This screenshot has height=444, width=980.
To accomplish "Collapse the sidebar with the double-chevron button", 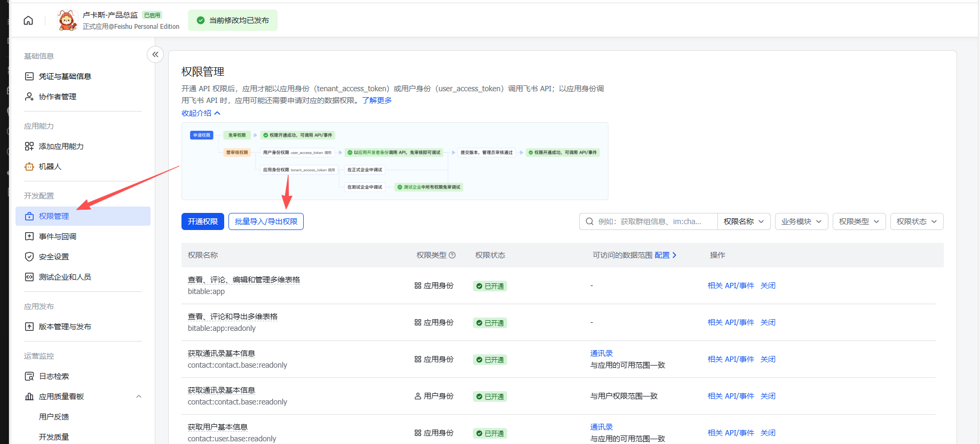I will pos(155,54).
